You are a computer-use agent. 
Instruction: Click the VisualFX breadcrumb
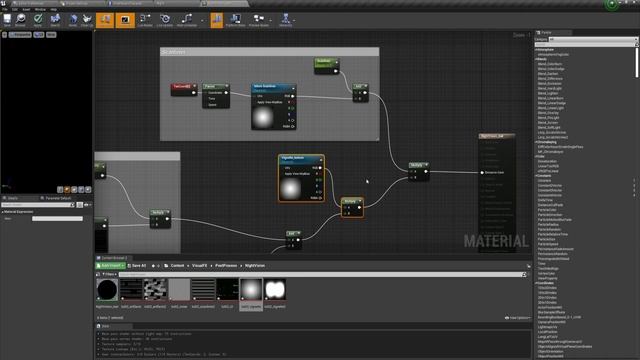(199, 266)
